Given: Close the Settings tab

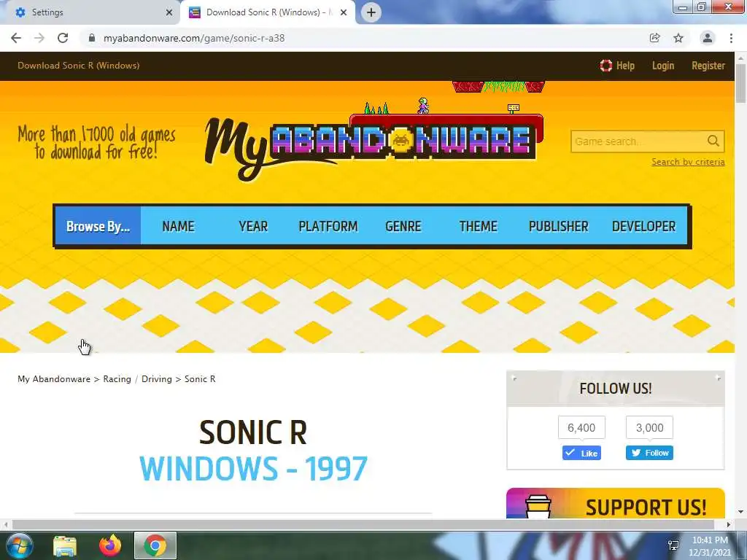Looking at the screenshot, I should tap(169, 12).
